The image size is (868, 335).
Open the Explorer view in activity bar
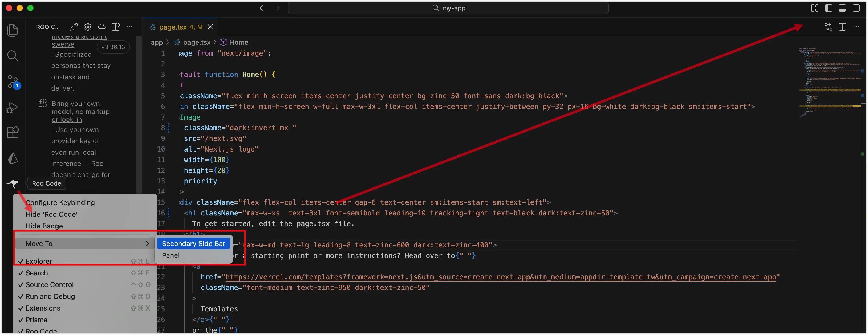coord(13,30)
